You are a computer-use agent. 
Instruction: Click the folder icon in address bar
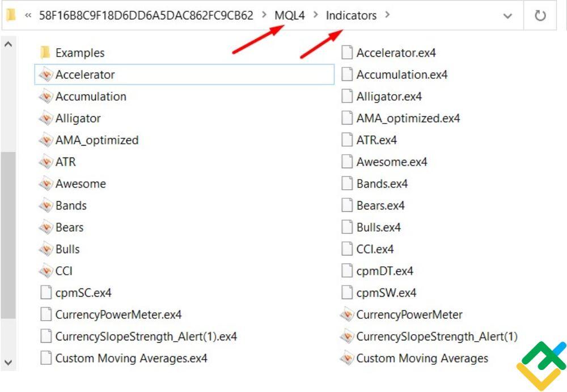11,15
